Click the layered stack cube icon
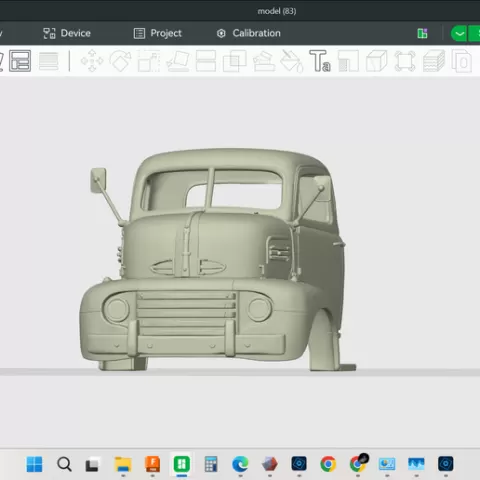 tap(434, 61)
